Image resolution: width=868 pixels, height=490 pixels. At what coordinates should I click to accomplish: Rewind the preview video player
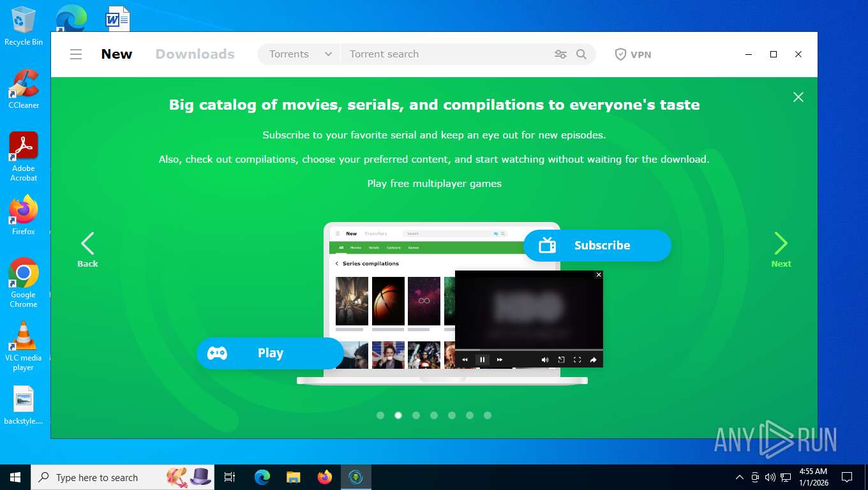(465, 360)
